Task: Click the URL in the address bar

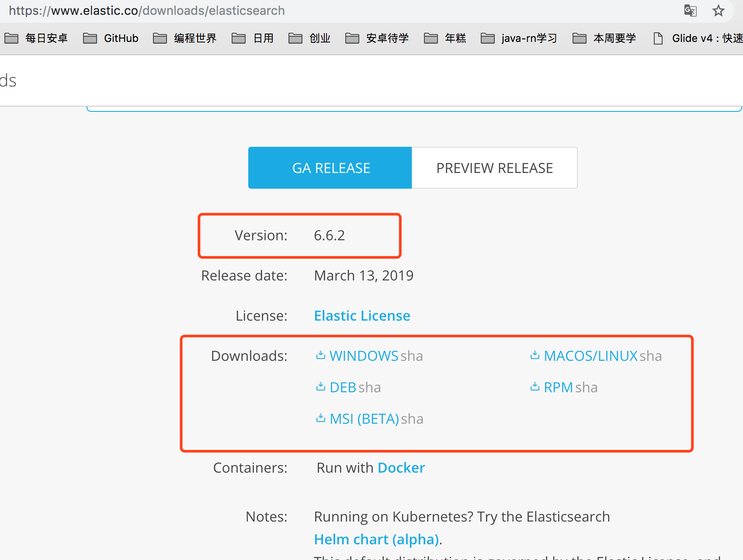Action: (x=147, y=10)
